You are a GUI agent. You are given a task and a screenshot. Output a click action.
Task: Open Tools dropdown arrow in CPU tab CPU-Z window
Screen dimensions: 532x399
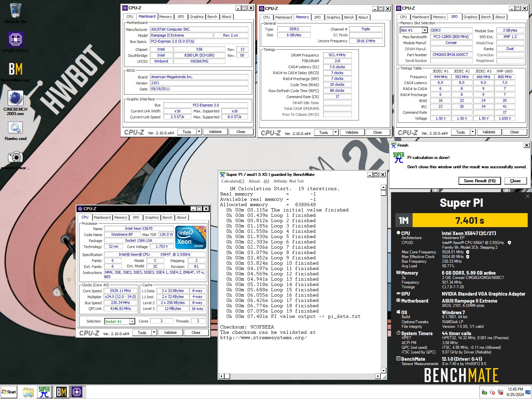tap(154, 332)
